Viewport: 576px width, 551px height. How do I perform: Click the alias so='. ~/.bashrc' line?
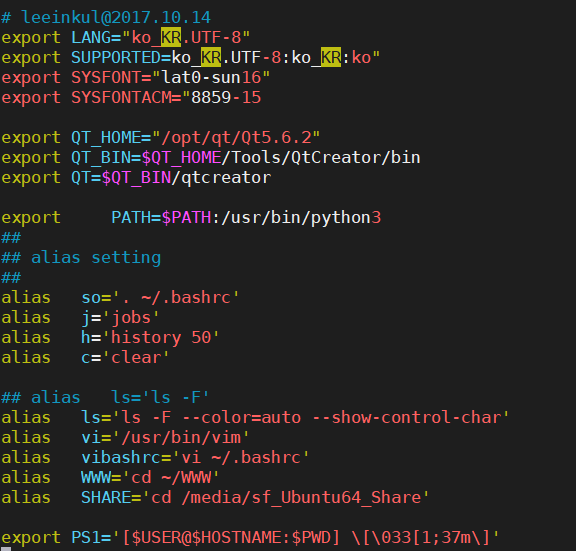120,298
